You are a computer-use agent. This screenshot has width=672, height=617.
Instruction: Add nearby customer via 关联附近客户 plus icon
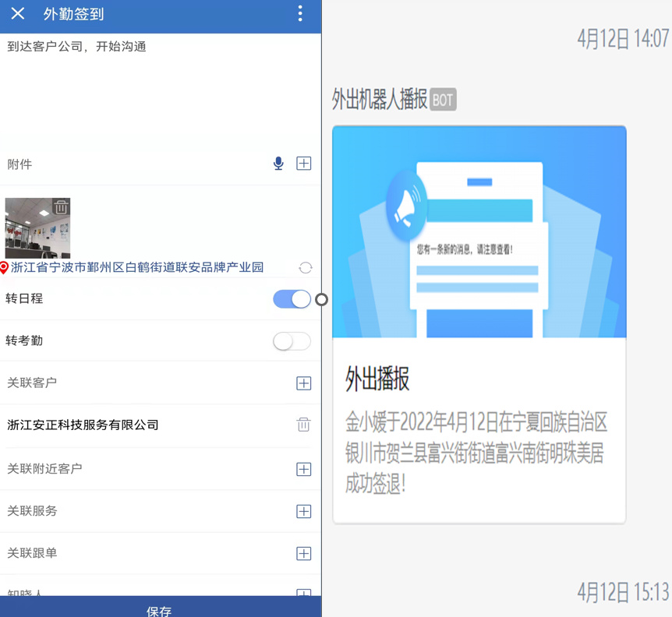304,469
